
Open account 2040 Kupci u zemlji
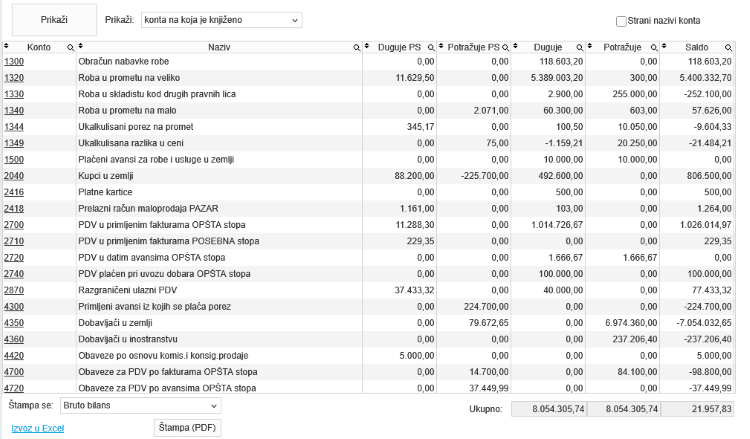pyautogui.click(x=14, y=176)
